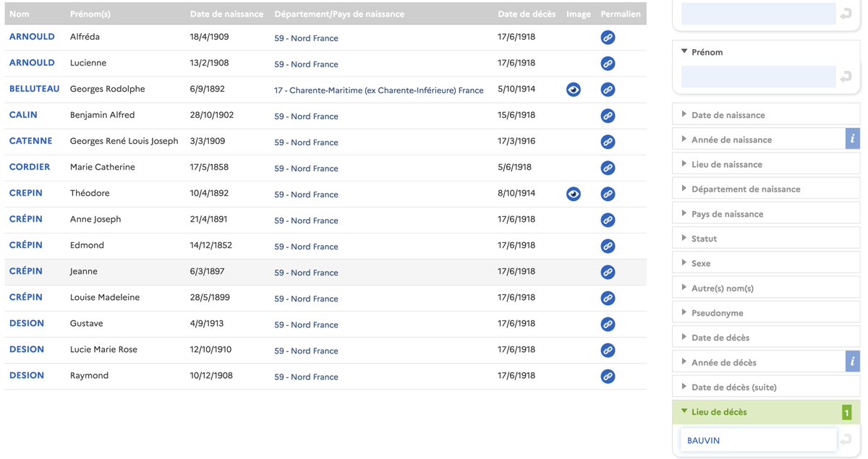This screenshot has height=459, width=868.
Task: Open CORDIER record link
Action: coord(30,167)
